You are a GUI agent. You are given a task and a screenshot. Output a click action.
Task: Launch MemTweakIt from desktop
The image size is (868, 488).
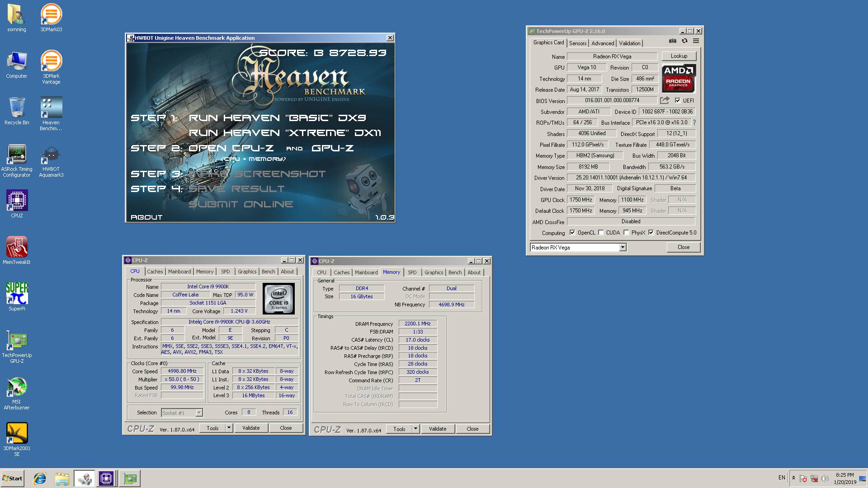point(17,251)
